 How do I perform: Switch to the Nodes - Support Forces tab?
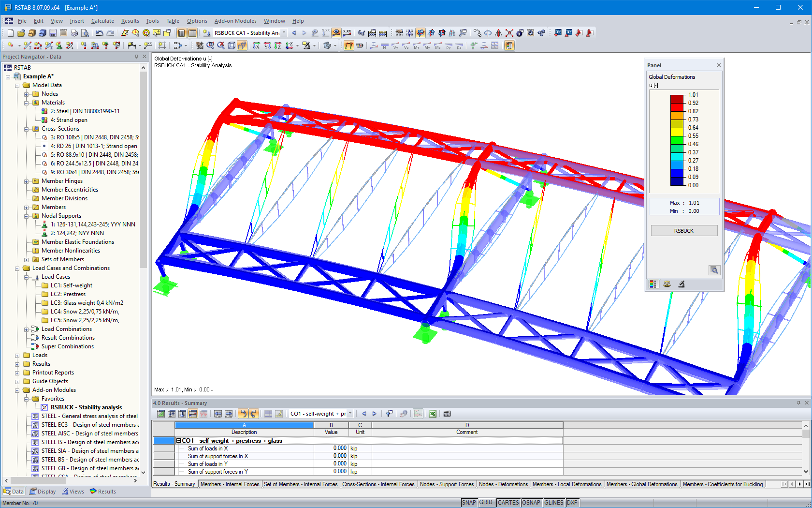447,484
